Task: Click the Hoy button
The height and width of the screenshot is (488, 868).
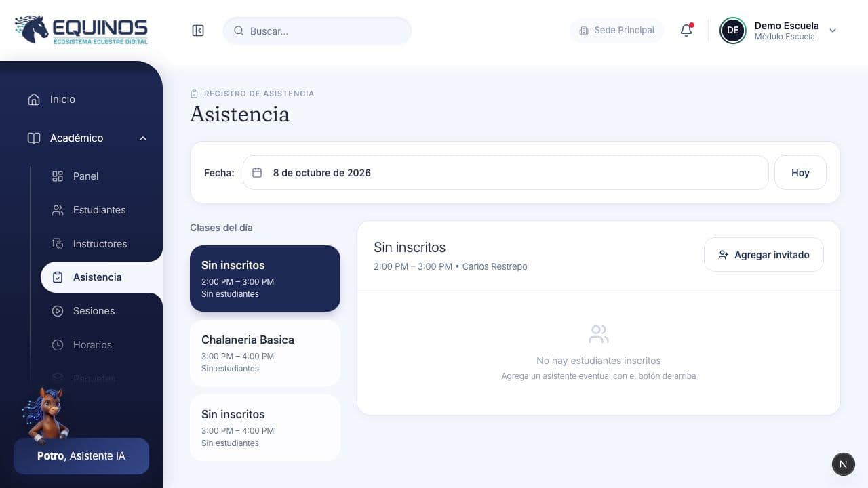Action: point(800,173)
